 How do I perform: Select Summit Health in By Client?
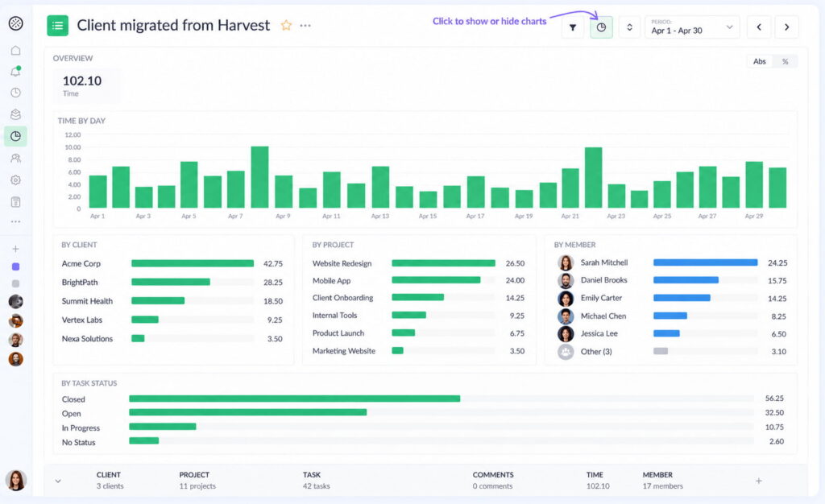coord(172,301)
